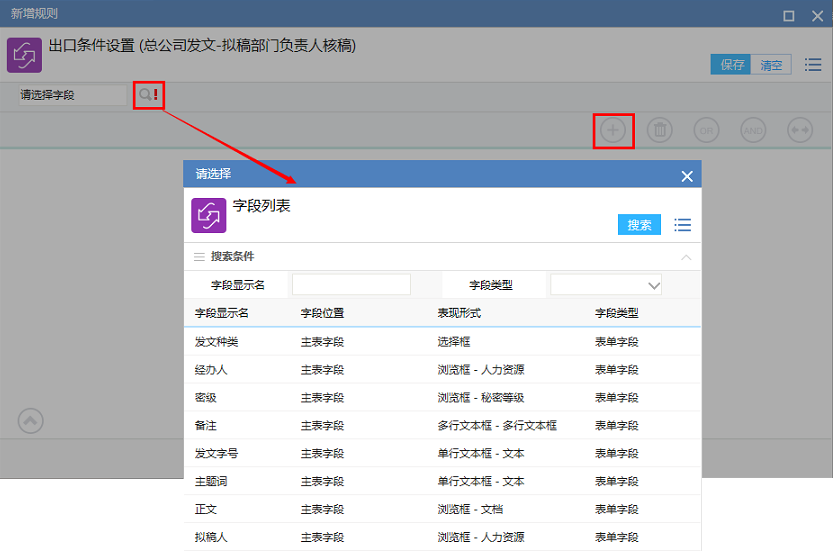Viewport: 833px width, 551px height.
Task: Collapse the 搜索条件 section chevron
Action: point(686,257)
